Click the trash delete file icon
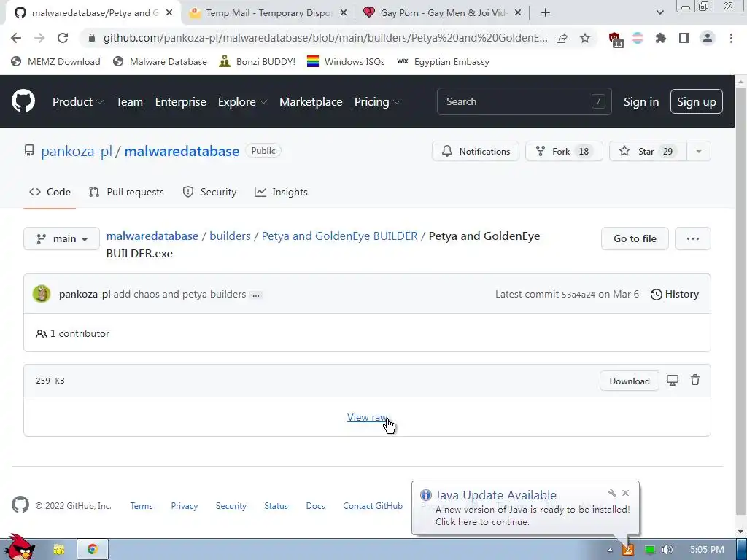 695,380
